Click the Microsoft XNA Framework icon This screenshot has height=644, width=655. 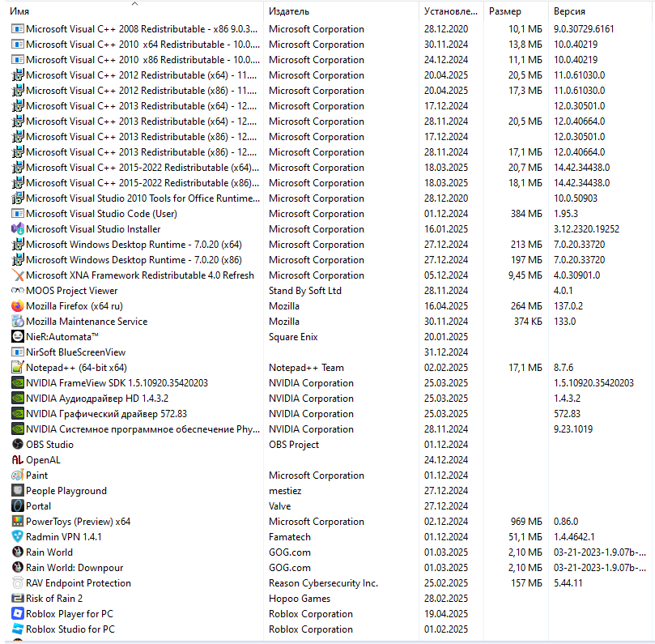[18, 275]
